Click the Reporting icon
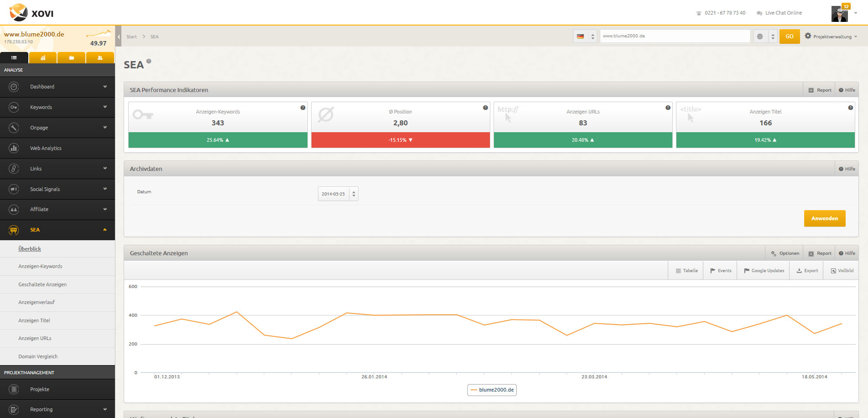Screen dimensions: 868x418 point(14,409)
